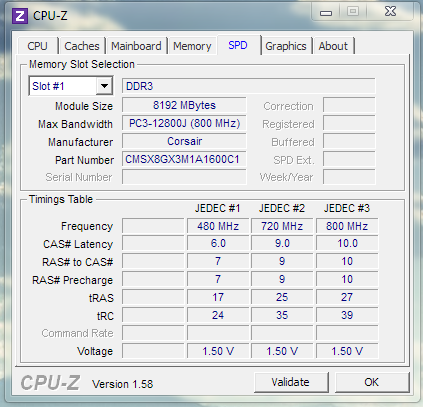Click the CPU-Z purple Z title icon
The height and width of the screenshot is (407, 423).
coord(19,16)
